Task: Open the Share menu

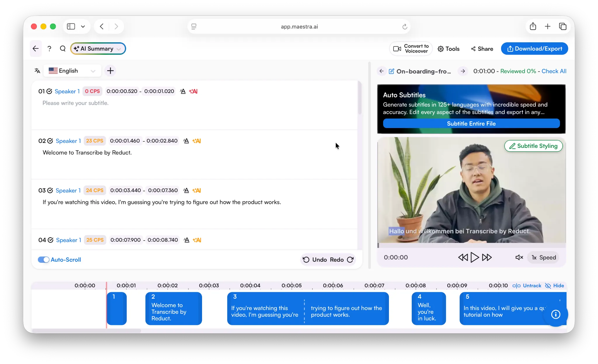Action: 482,49
